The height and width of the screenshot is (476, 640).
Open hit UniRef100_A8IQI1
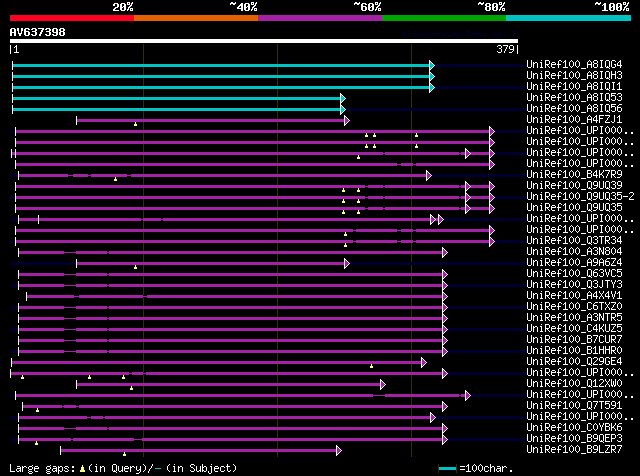574,86
